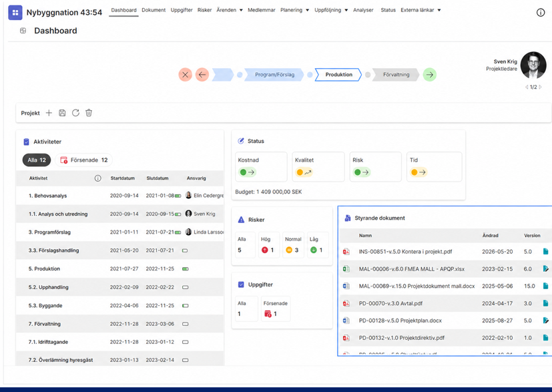Refresh the Projekt dashboard
552x392 pixels.
75,113
